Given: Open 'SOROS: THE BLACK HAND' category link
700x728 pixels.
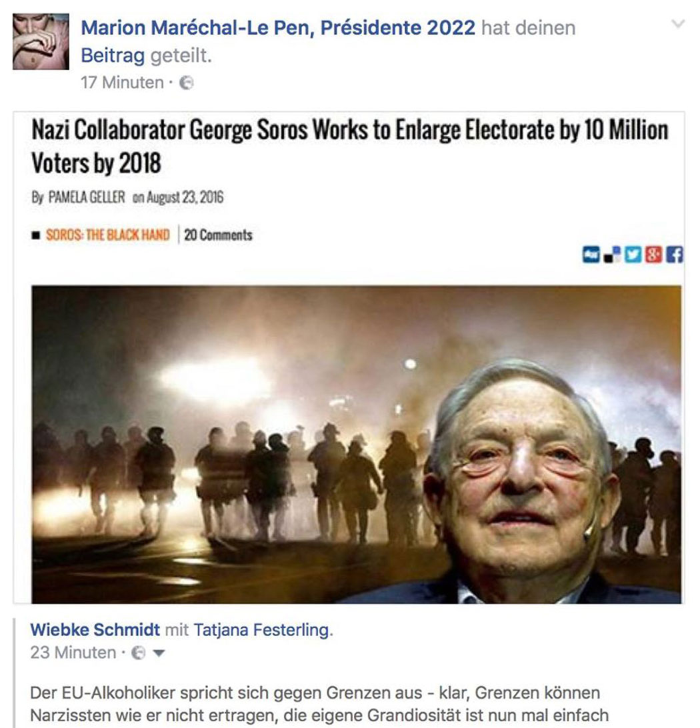Looking at the screenshot, I should [108, 235].
